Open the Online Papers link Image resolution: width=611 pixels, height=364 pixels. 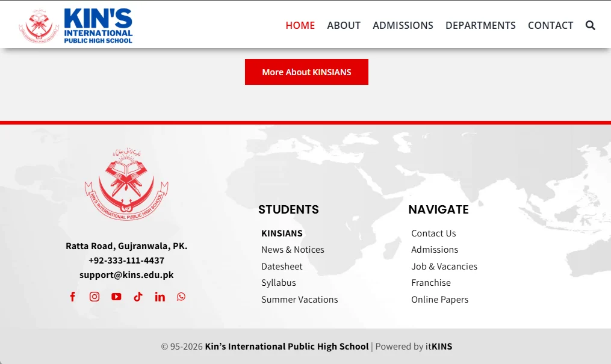[439, 299]
